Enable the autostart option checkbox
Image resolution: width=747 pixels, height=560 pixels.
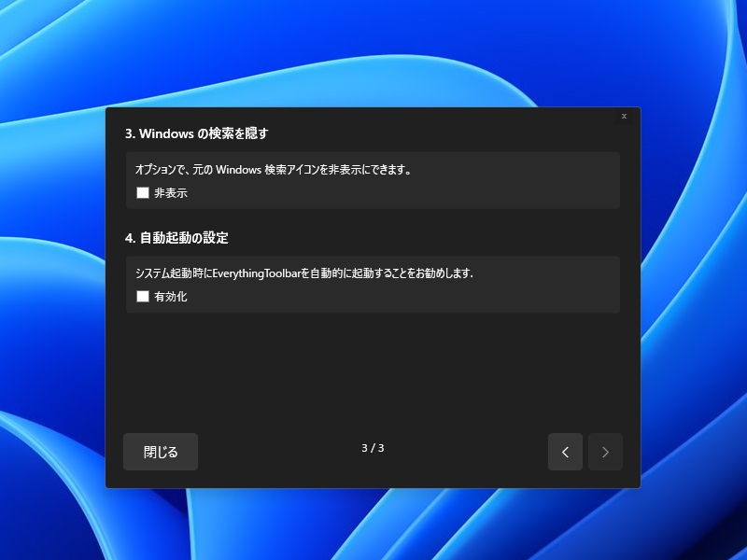143,297
